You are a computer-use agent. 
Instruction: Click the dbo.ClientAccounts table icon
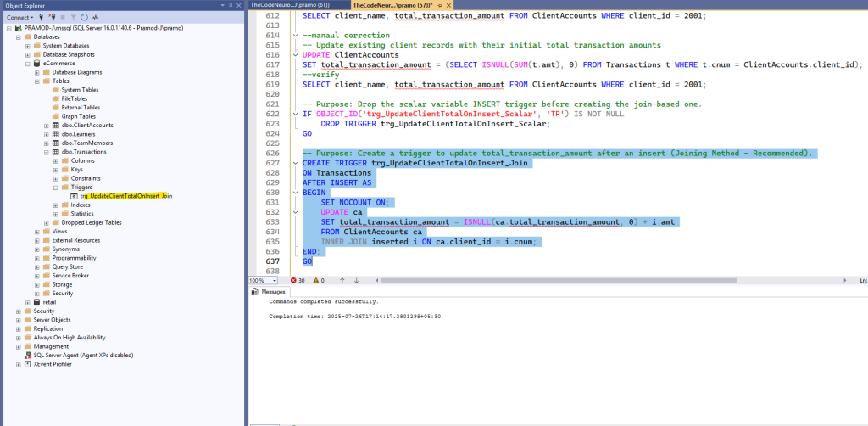coord(55,126)
